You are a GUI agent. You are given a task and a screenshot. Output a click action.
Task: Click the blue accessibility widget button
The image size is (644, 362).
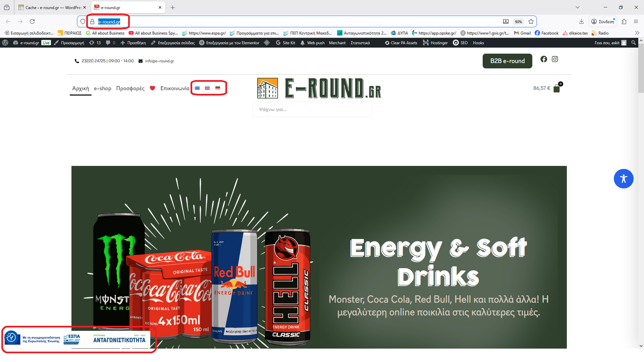(623, 179)
